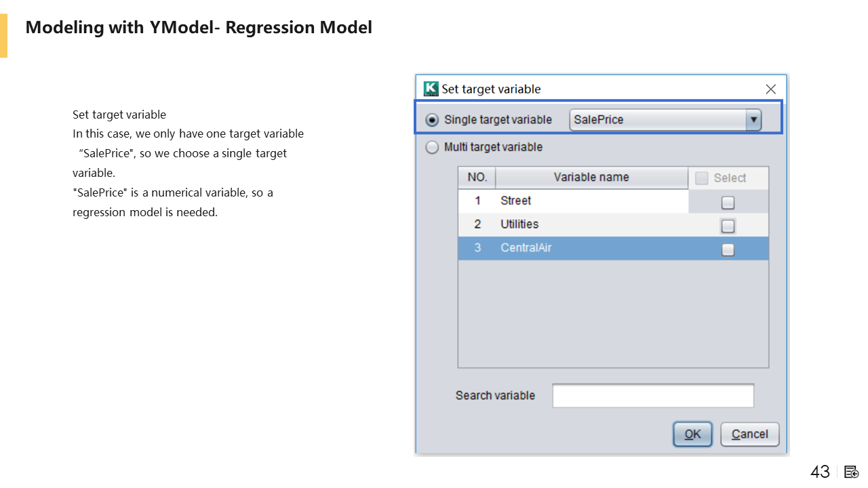Select the Single target variable radio button

432,120
